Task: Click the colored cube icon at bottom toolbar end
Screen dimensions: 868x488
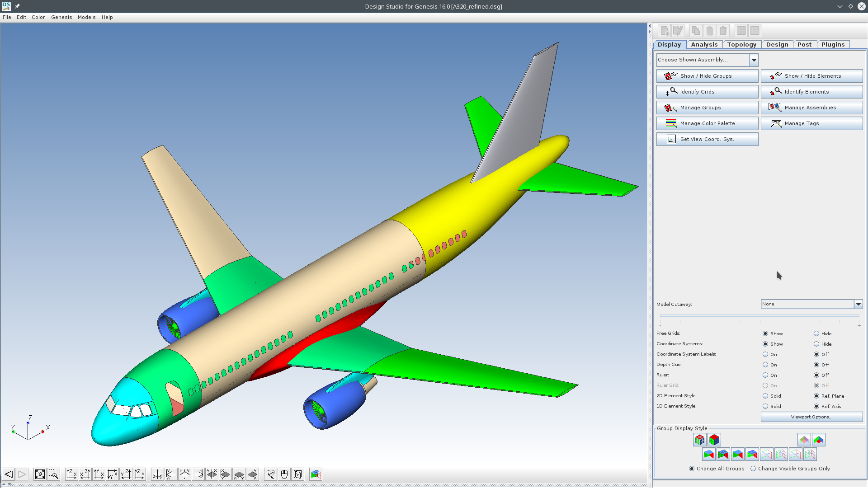Action: [x=316, y=474]
